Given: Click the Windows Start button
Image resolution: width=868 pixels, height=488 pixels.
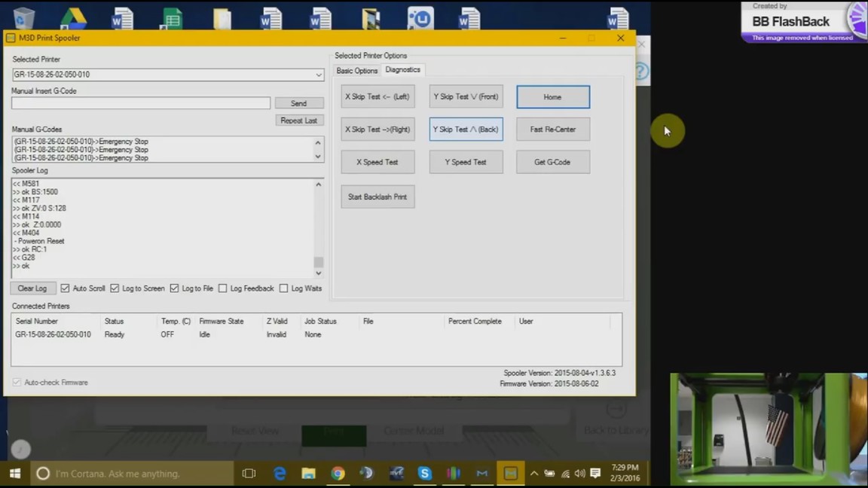Looking at the screenshot, I should click(x=14, y=474).
